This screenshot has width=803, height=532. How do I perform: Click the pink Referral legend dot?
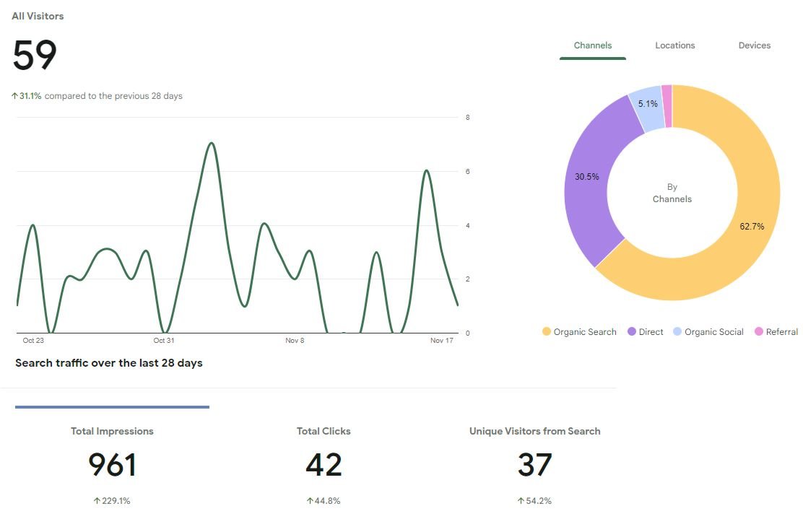coord(758,332)
